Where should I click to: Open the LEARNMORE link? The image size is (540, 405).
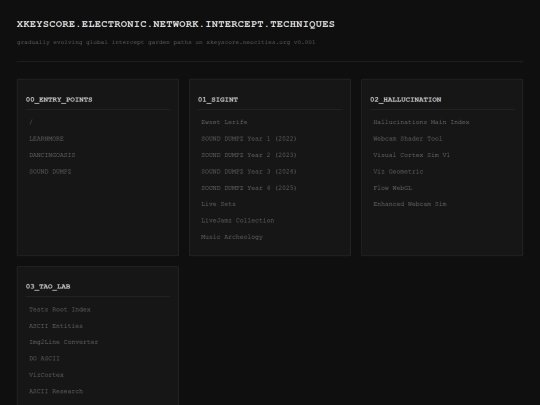(x=46, y=138)
